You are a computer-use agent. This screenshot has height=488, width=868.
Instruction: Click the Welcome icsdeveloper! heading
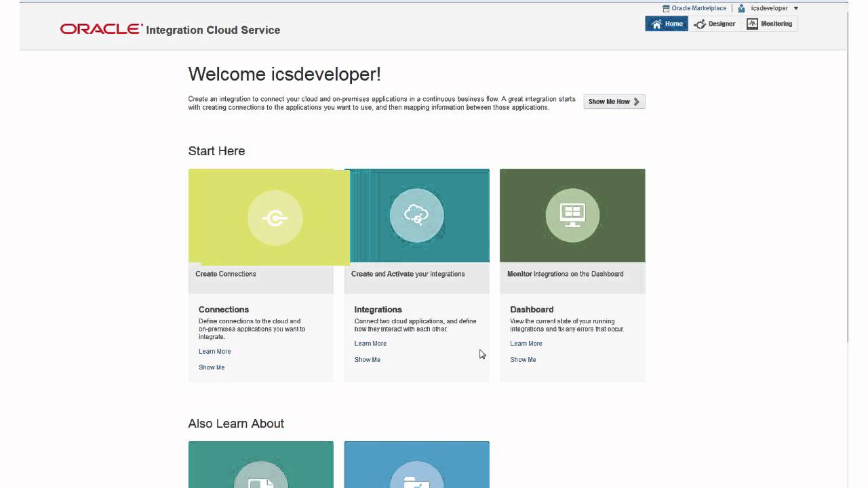point(284,74)
